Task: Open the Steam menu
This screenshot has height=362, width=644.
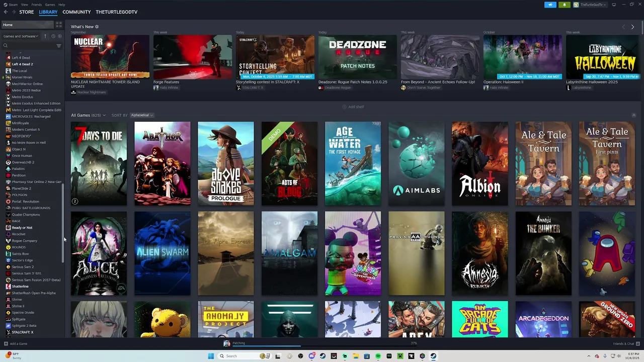Action: (x=12, y=5)
